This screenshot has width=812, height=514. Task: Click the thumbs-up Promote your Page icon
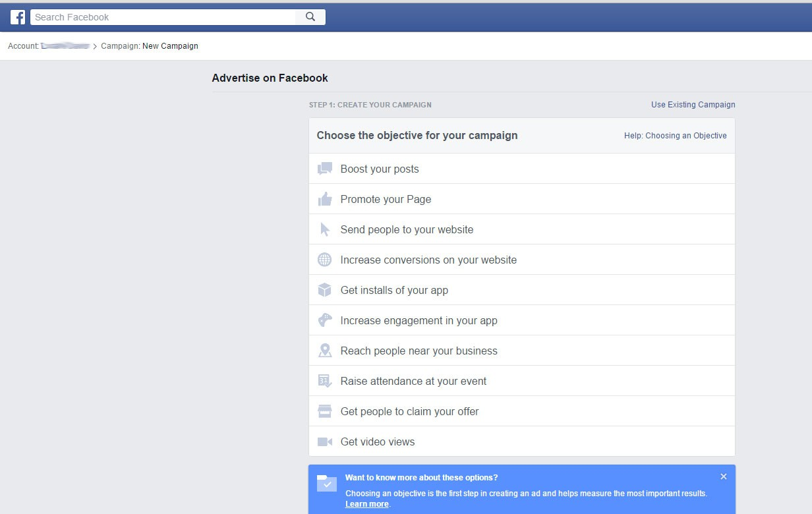coord(325,199)
